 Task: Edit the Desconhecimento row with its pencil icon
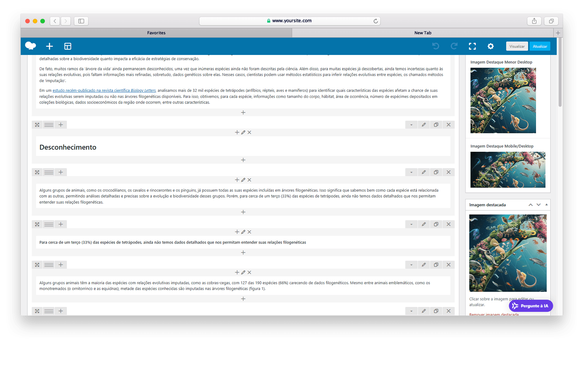[424, 125]
